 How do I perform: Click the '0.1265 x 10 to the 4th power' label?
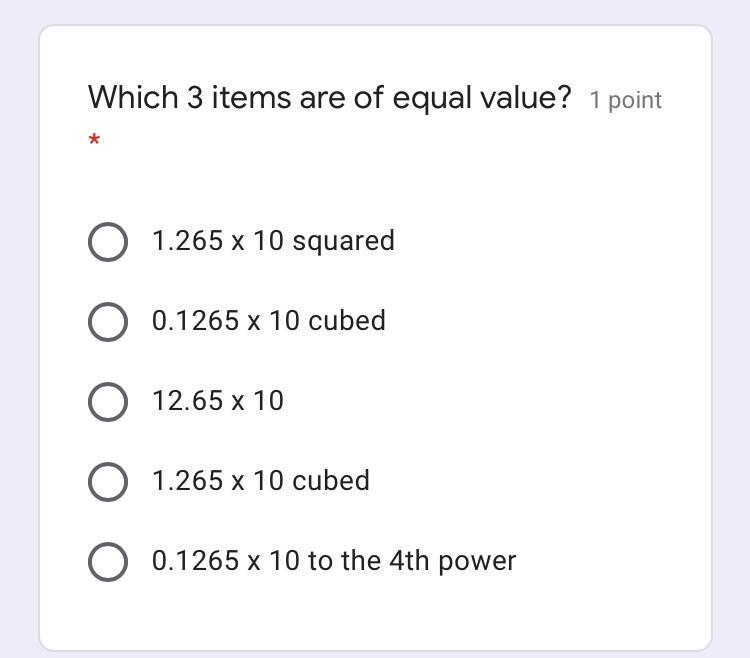333,561
